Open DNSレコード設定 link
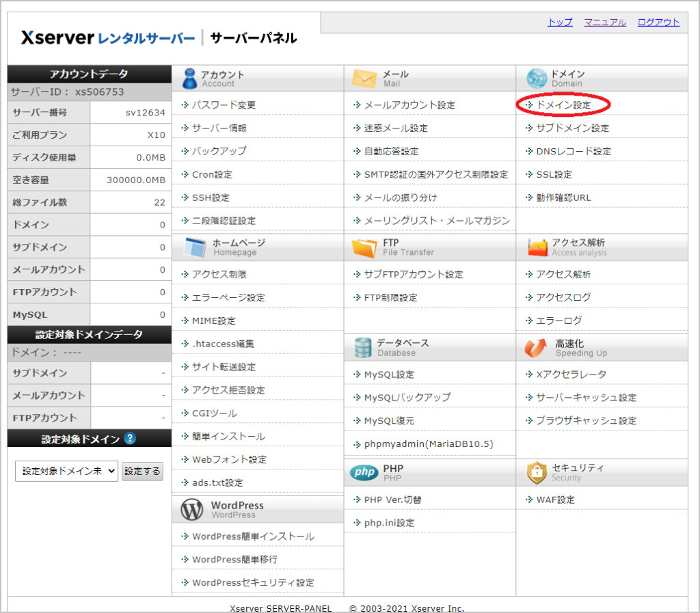This screenshot has width=700, height=613. tap(574, 151)
